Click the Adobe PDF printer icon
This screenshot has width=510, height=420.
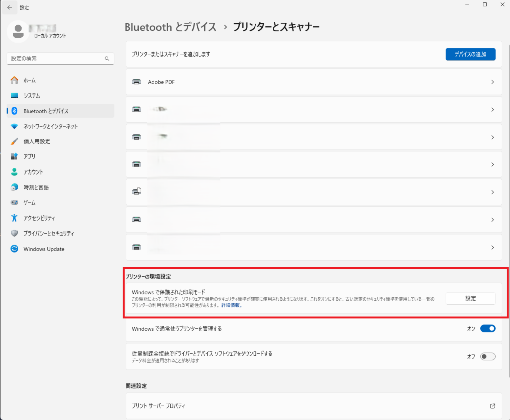137,82
